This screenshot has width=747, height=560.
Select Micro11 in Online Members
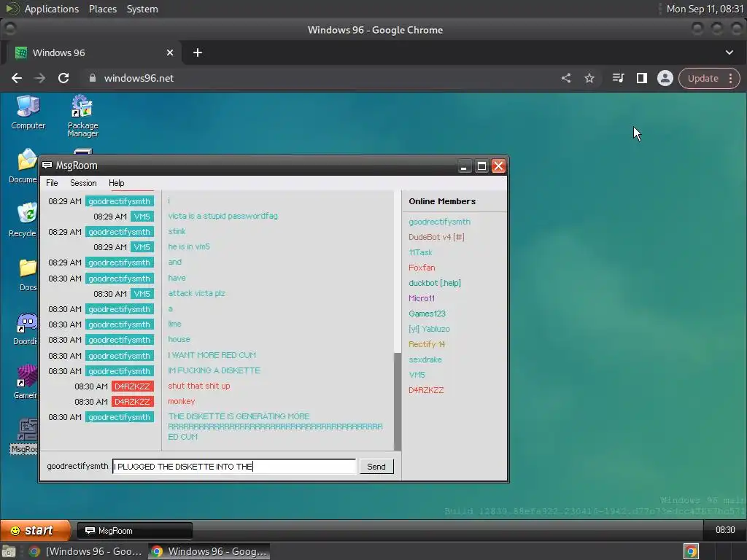coord(422,298)
